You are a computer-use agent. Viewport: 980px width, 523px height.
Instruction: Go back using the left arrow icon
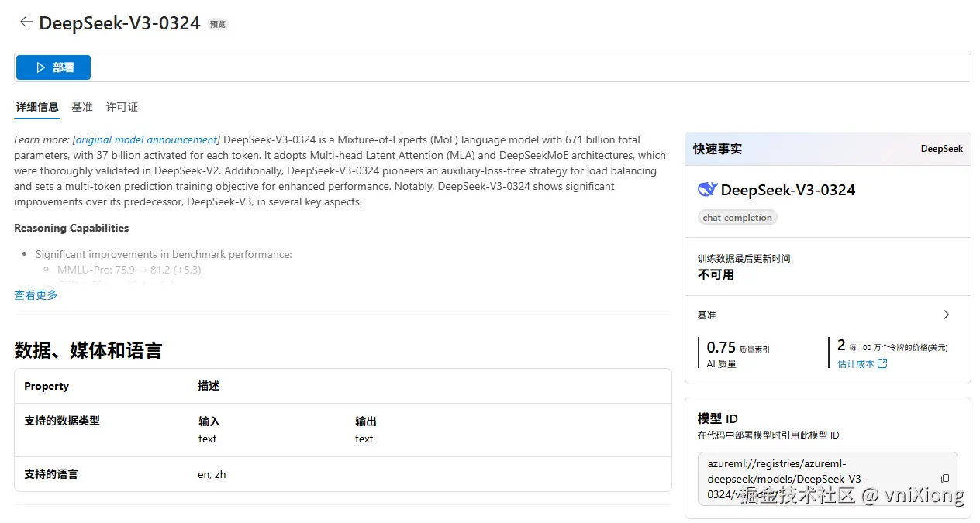coord(26,22)
